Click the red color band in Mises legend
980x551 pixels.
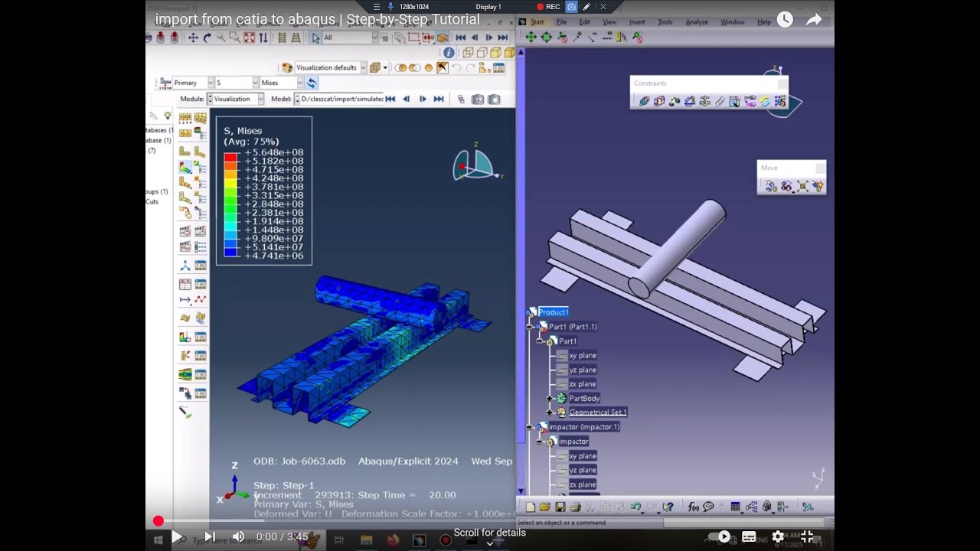[230, 157]
